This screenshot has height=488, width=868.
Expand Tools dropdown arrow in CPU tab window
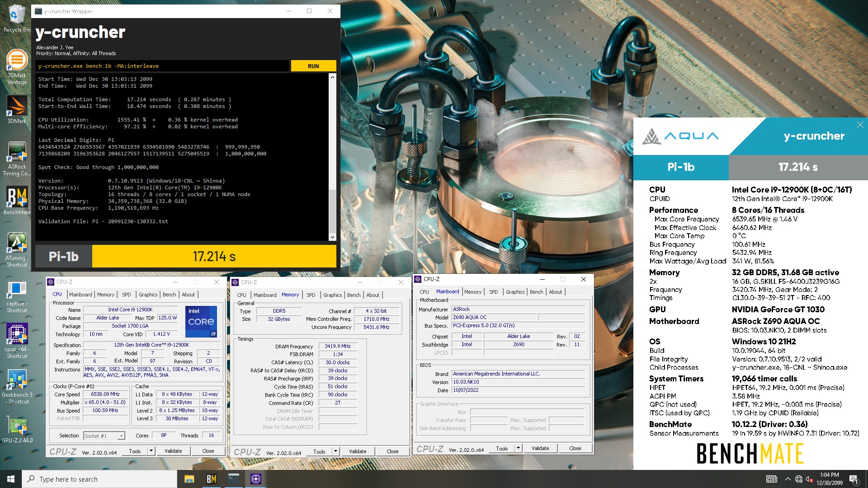pyautogui.click(x=151, y=451)
